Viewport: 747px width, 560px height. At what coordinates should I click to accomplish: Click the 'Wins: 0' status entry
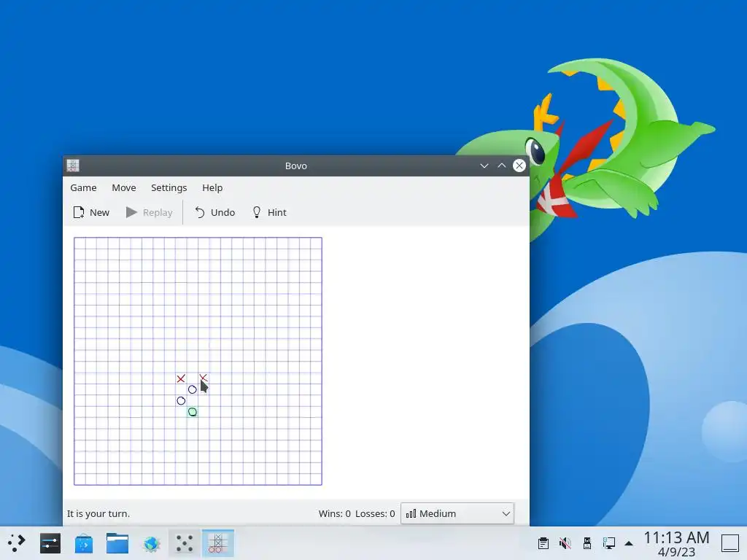(334, 513)
